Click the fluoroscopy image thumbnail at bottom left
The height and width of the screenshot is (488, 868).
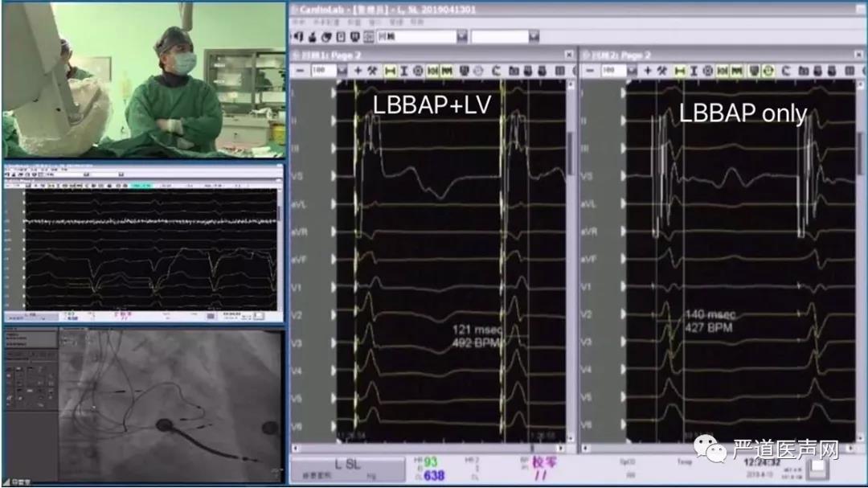[143, 405]
